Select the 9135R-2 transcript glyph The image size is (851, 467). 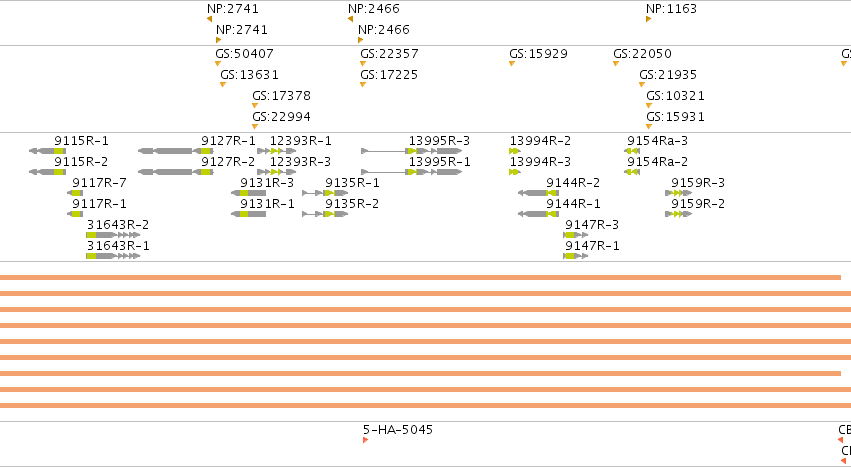coord(325,214)
